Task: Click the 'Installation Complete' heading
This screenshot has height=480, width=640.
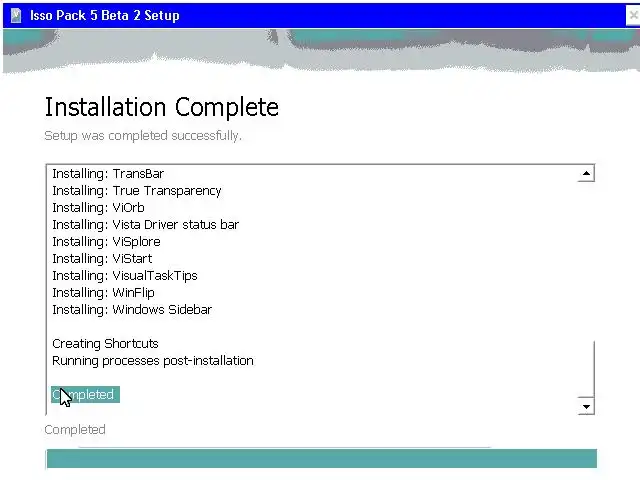Action: [x=162, y=107]
